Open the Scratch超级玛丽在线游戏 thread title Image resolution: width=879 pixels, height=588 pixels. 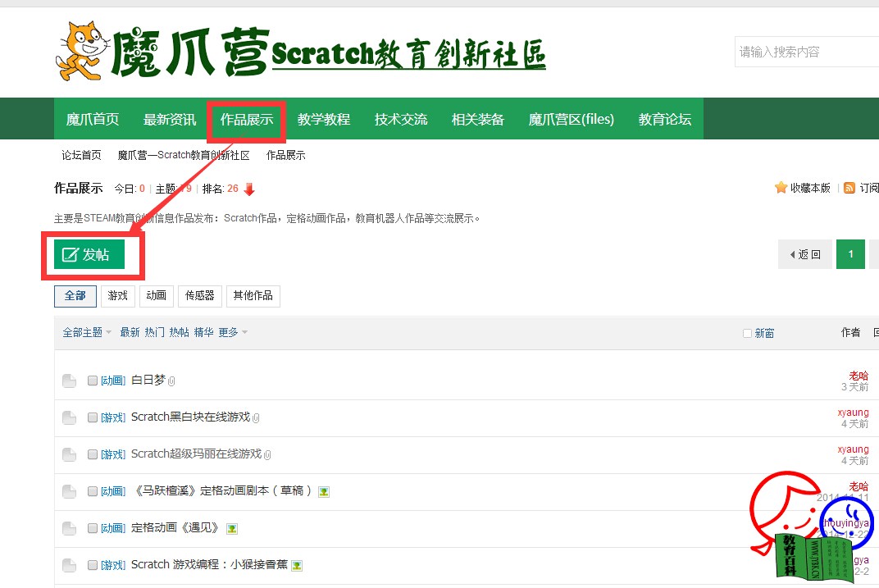tap(196, 454)
